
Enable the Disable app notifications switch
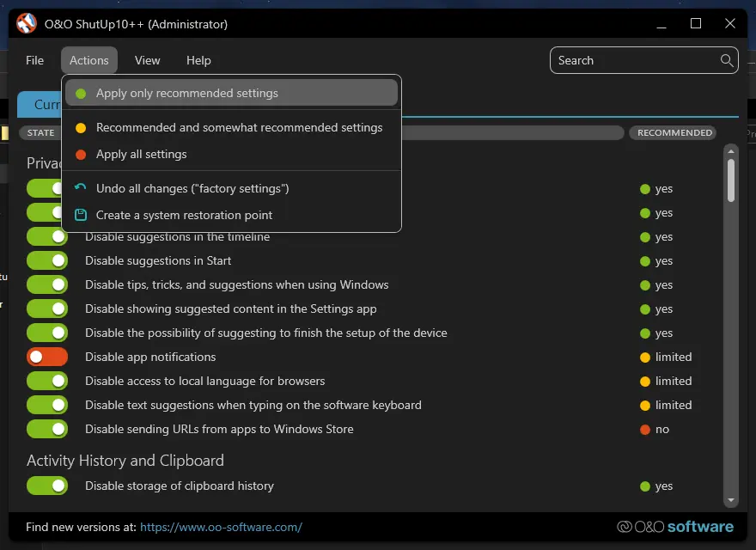coord(47,357)
